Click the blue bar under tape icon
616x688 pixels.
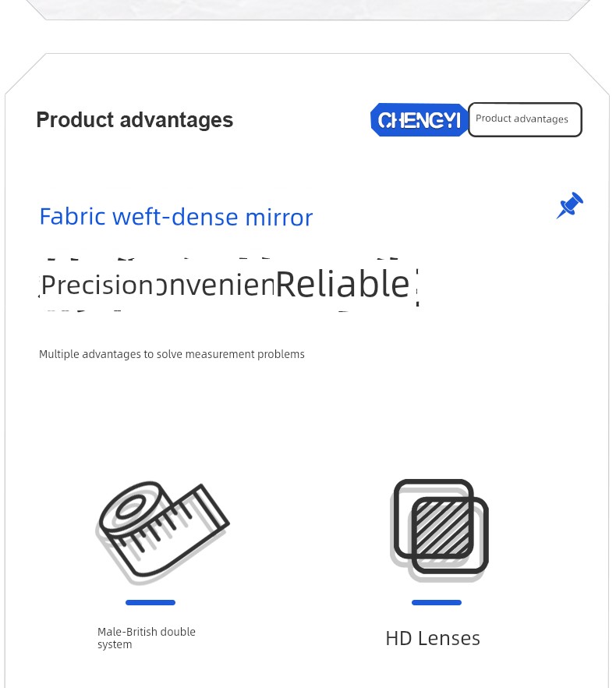point(150,602)
